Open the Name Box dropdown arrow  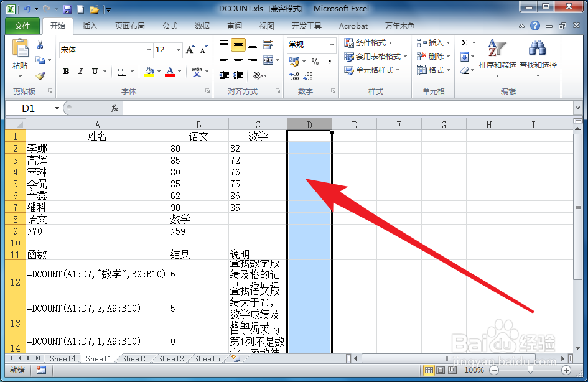coord(57,108)
